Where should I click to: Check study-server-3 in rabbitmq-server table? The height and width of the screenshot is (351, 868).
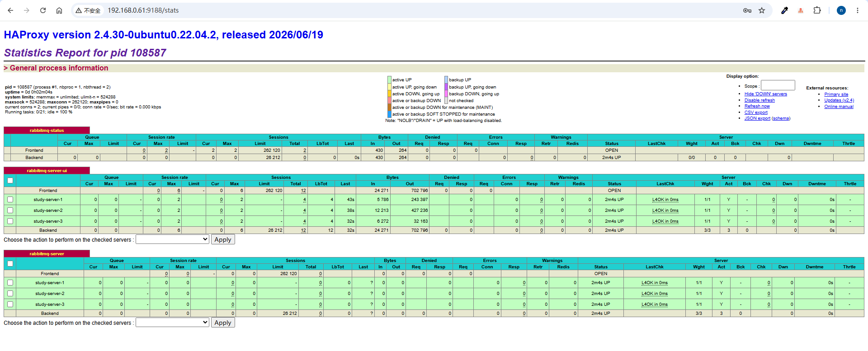(x=10, y=304)
